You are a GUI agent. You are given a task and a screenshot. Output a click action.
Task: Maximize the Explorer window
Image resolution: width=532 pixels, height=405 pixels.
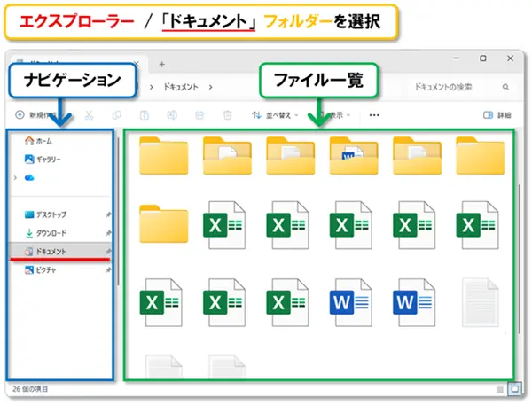tap(483, 58)
